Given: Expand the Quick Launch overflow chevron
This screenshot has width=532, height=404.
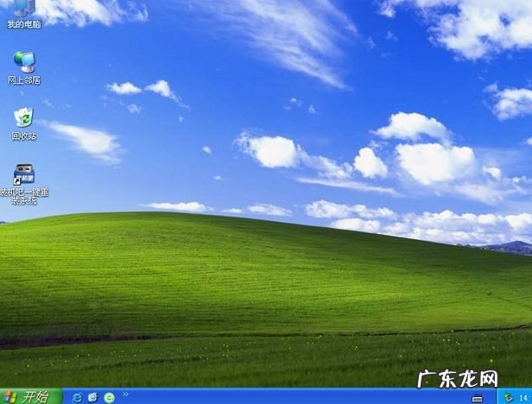Looking at the screenshot, I should point(126,395).
